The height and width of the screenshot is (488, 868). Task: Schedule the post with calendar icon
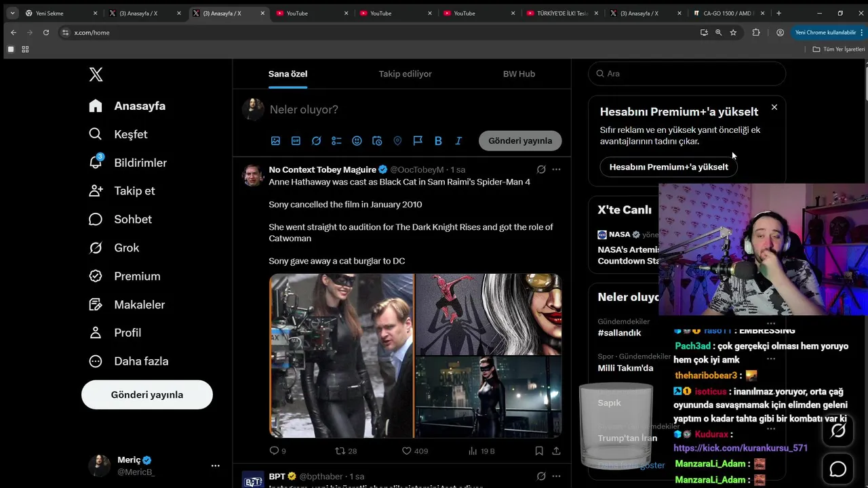coord(377,141)
